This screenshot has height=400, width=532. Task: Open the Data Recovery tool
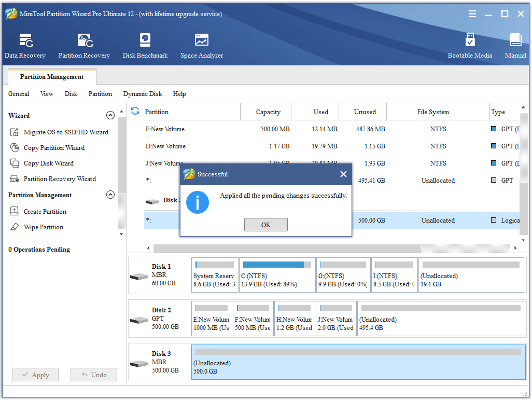[x=25, y=45]
